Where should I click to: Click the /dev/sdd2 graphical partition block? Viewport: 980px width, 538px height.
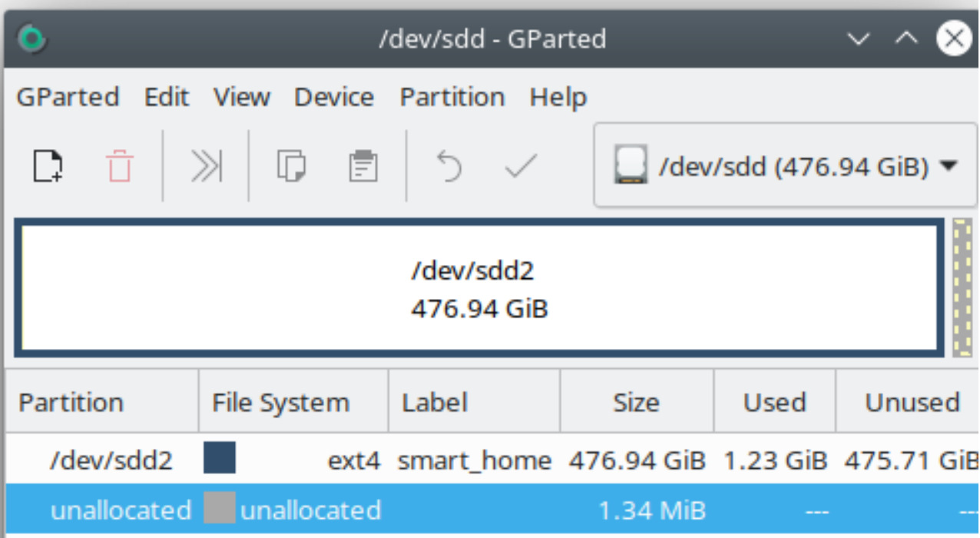pos(478,288)
